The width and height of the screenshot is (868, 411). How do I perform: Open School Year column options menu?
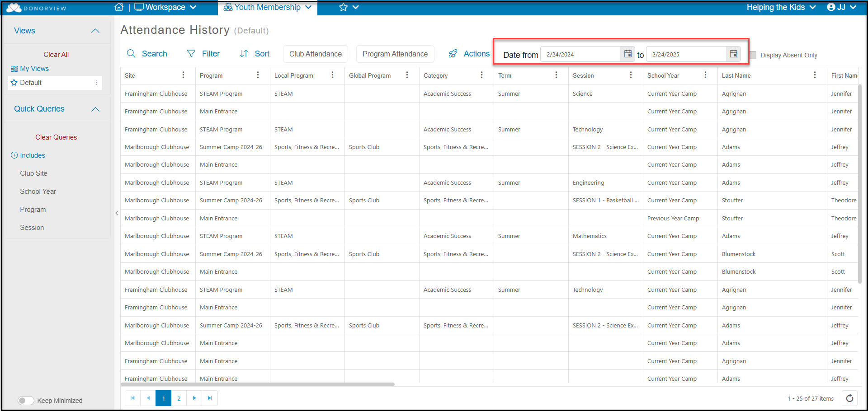tap(705, 75)
